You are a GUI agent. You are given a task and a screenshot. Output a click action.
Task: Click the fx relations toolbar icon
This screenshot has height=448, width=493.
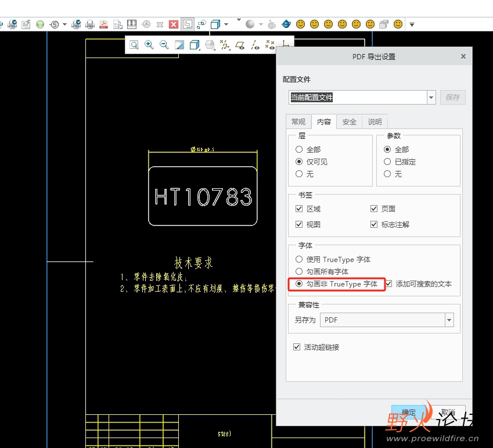(146, 24)
